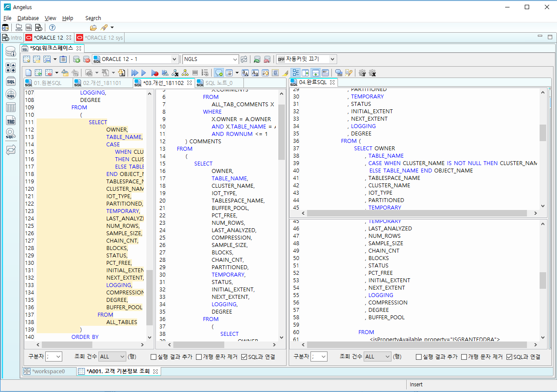Click left editor vertical scrollbar thumb
Image resolution: width=557 pixels, height=392 pixels.
click(150, 298)
